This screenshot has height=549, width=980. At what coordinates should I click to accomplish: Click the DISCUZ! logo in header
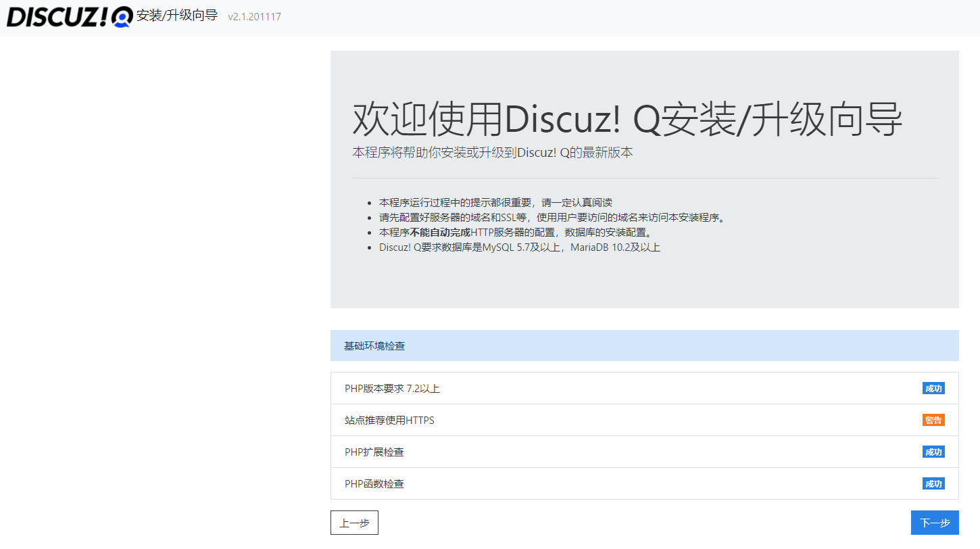(x=57, y=17)
